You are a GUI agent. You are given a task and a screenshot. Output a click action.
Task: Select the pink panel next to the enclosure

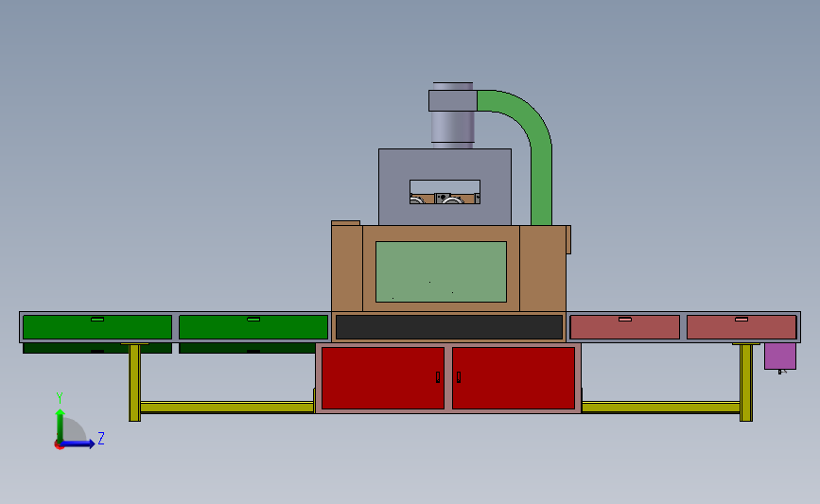(625, 327)
